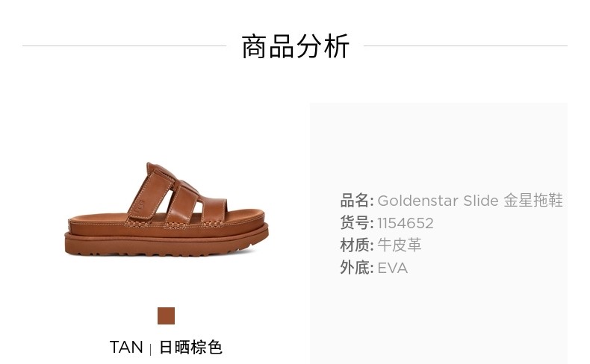Click the tan color swatch square

point(166,316)
